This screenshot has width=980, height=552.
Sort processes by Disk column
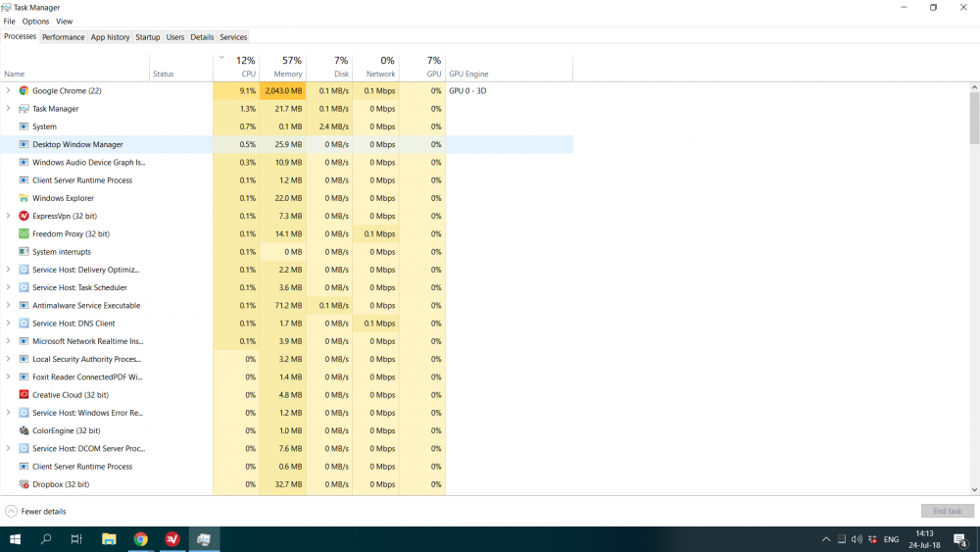coord(329,67)
